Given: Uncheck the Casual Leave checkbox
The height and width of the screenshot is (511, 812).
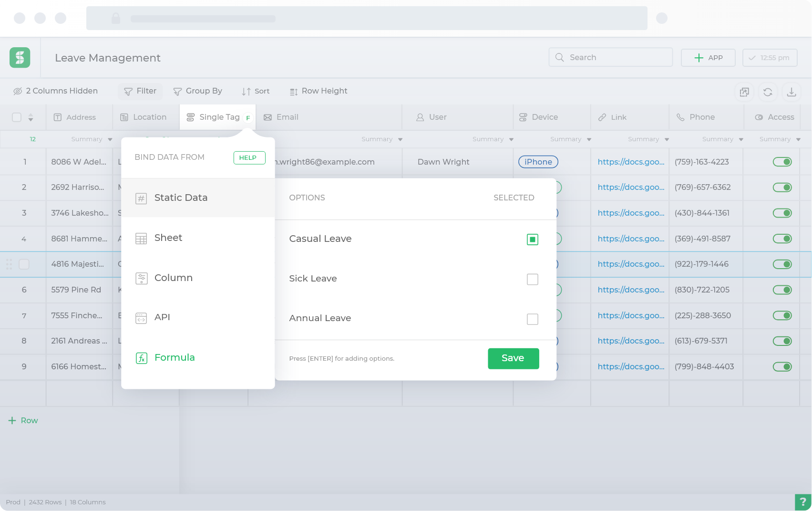Looking at the screenshot, I should pyautogui.click(x=533, y=240).
